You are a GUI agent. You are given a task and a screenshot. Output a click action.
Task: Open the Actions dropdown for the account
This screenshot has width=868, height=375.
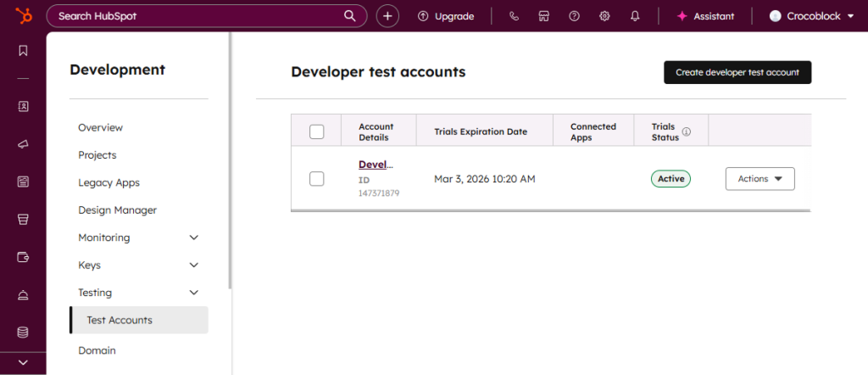(x=760, y=179)
